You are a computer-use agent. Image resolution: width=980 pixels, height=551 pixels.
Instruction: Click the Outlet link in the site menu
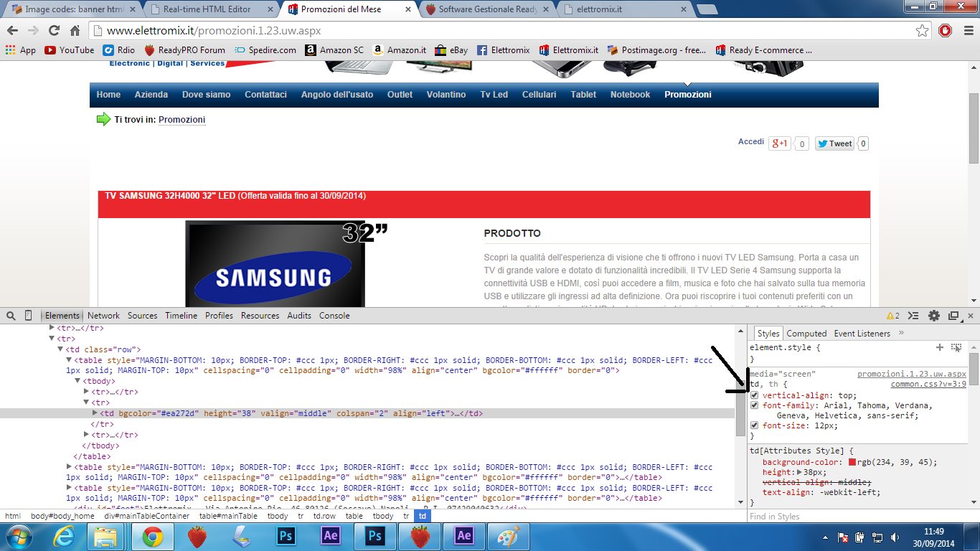[x=400, y=95]
